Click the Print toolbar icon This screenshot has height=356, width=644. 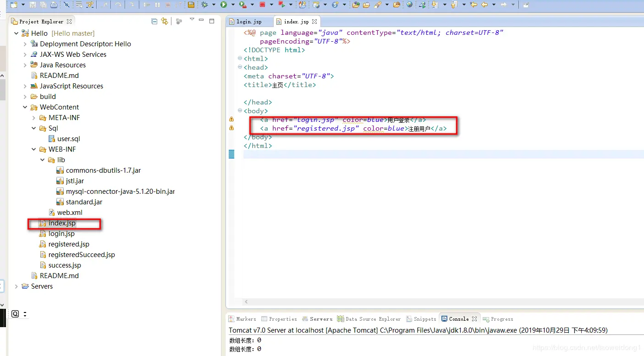pyautogui.click(x=54, y=5)
